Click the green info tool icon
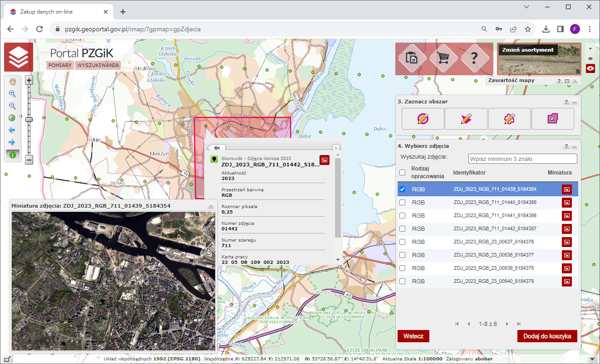 point(12,155)
